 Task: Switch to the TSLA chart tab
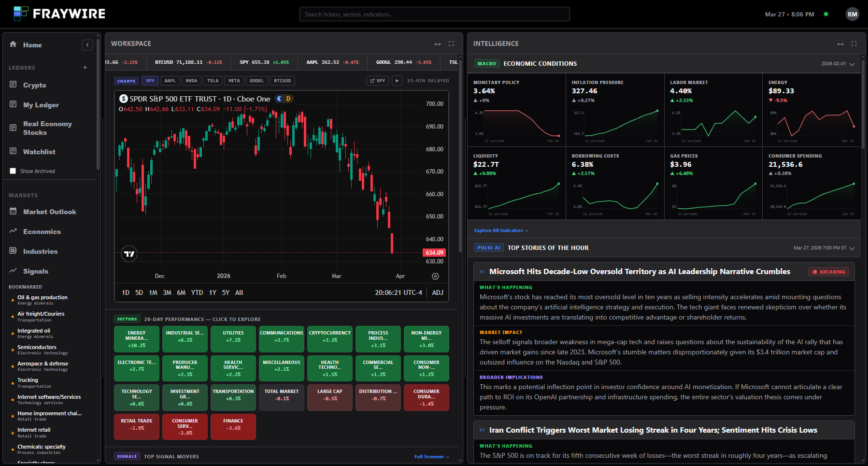[213, 81]
